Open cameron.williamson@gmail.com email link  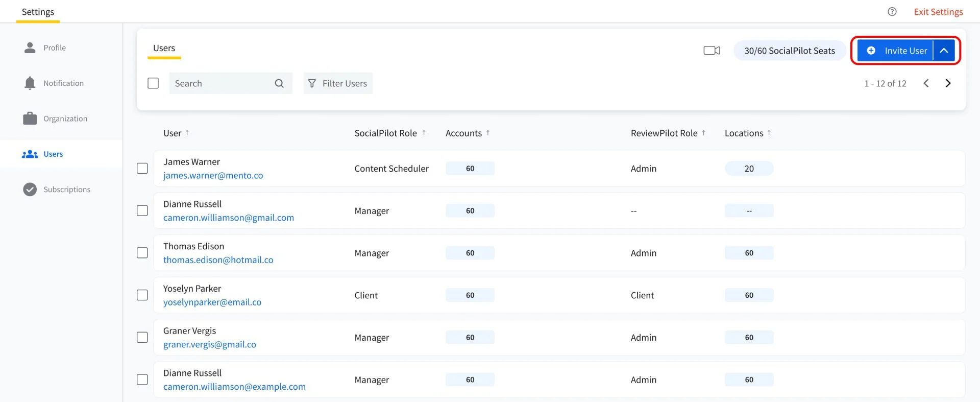229,218
